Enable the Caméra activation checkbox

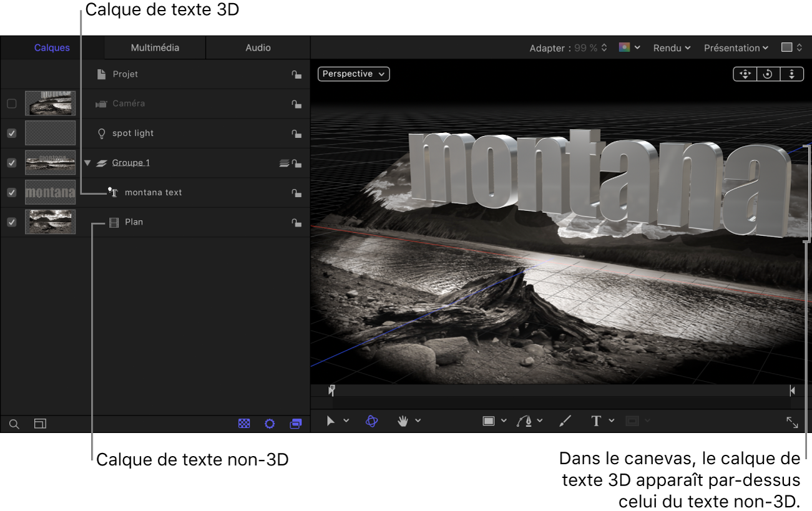tap(11, 104)
